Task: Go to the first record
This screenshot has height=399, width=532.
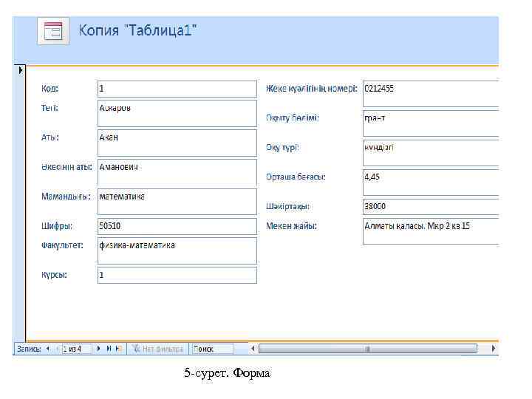Action: point(47,349)
